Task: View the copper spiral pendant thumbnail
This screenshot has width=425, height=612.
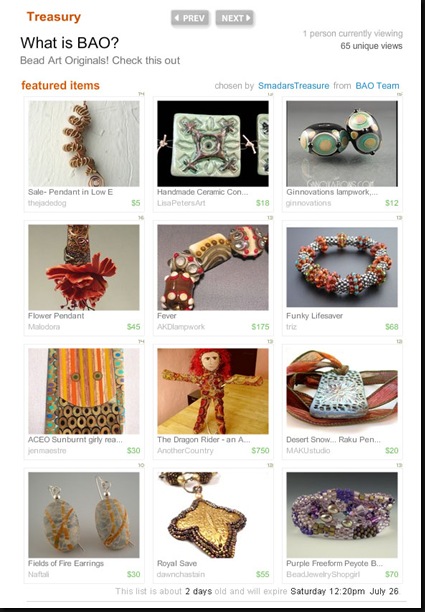Action: coord(84,143)
